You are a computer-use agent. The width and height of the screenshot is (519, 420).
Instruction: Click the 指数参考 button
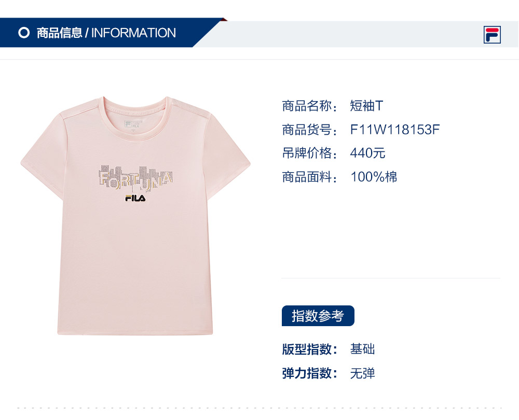click(318, 316)
